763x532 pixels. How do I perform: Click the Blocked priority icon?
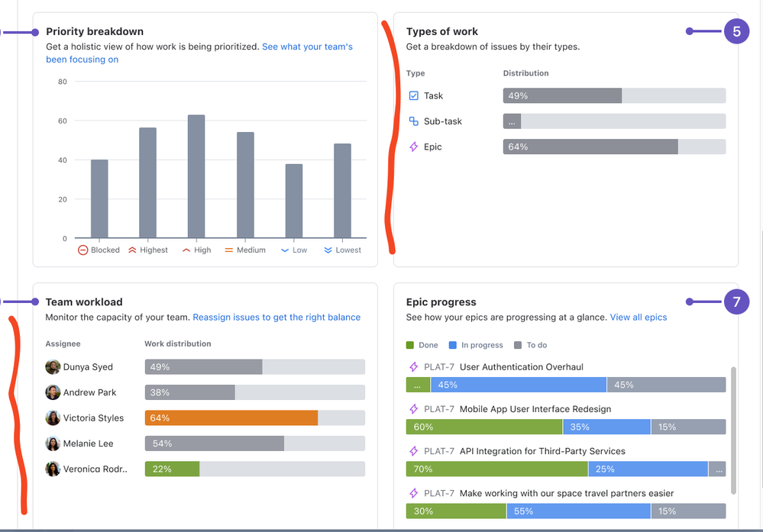(x=82, y=250)
